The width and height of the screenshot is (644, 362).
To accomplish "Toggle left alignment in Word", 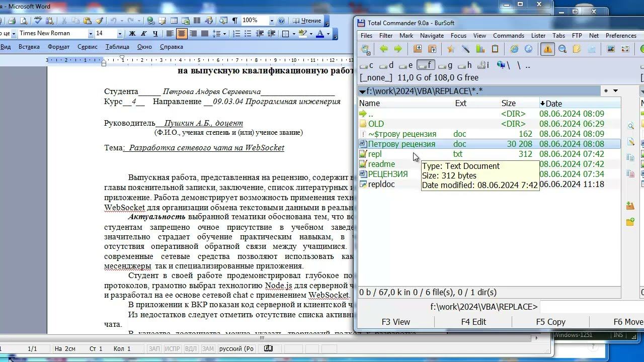I will pos(170,34).
